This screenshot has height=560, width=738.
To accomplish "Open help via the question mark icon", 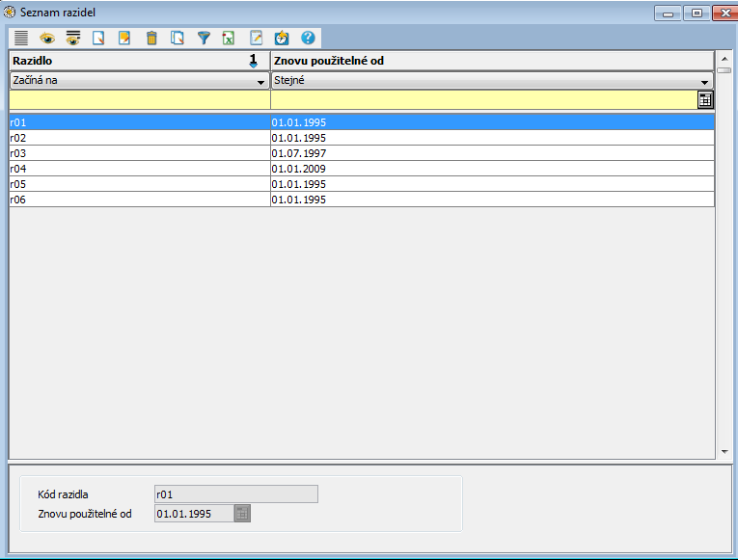I will click(x=309, y=39).
